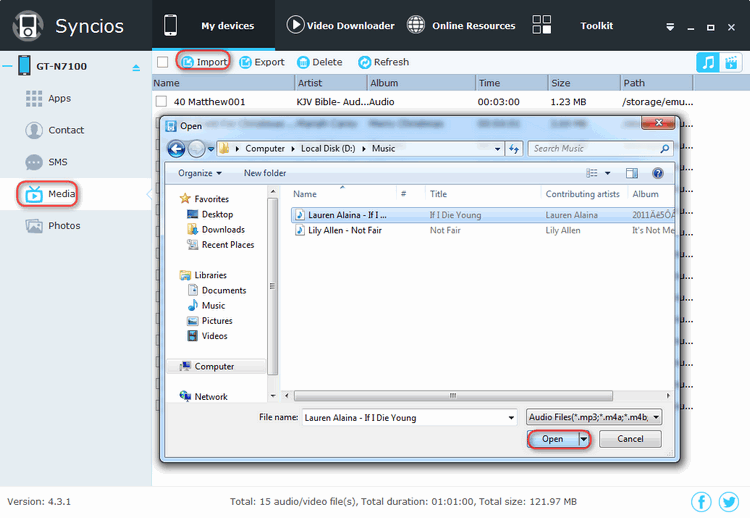Select the Lily Allen - Not Fair file

click(x=482, y=231)
